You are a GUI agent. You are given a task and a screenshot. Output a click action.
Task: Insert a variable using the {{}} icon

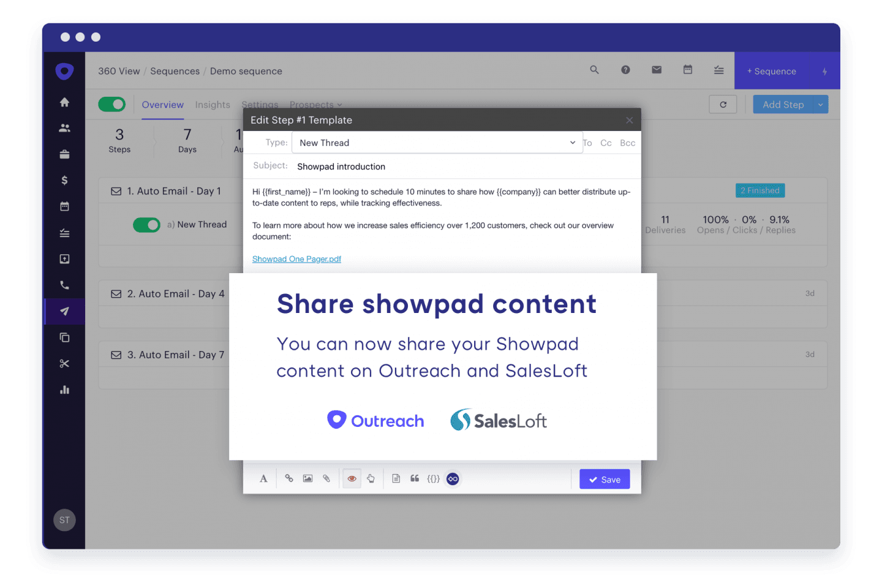(434, 478)
